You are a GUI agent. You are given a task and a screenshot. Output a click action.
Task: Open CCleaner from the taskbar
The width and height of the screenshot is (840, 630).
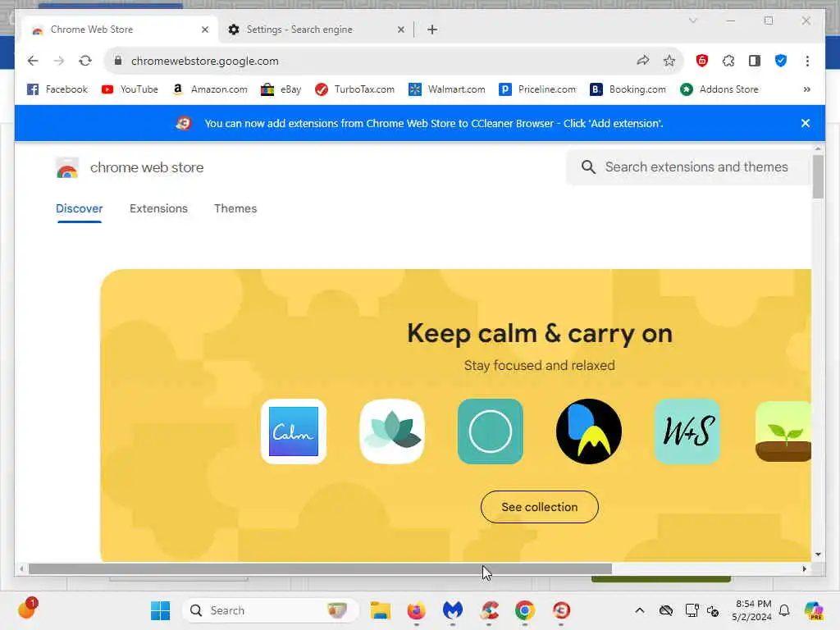pos(489,610)
